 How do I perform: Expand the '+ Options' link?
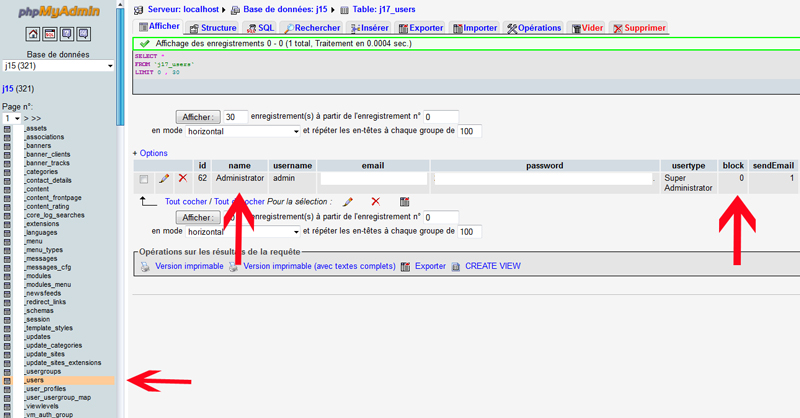150,153
